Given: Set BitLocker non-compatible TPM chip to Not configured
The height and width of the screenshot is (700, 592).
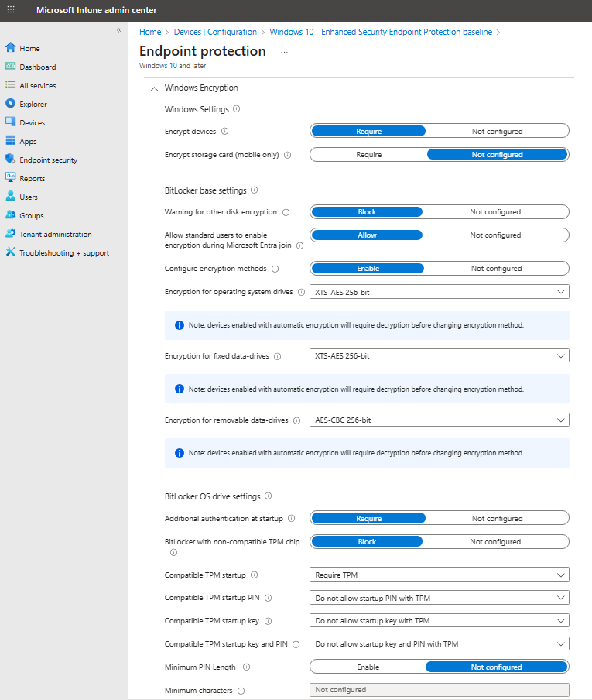Looking at the screenshot, I should click(495, 541).
